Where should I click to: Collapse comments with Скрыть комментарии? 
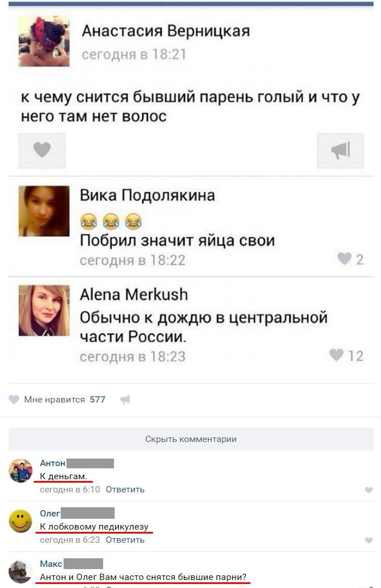(191, 439)
